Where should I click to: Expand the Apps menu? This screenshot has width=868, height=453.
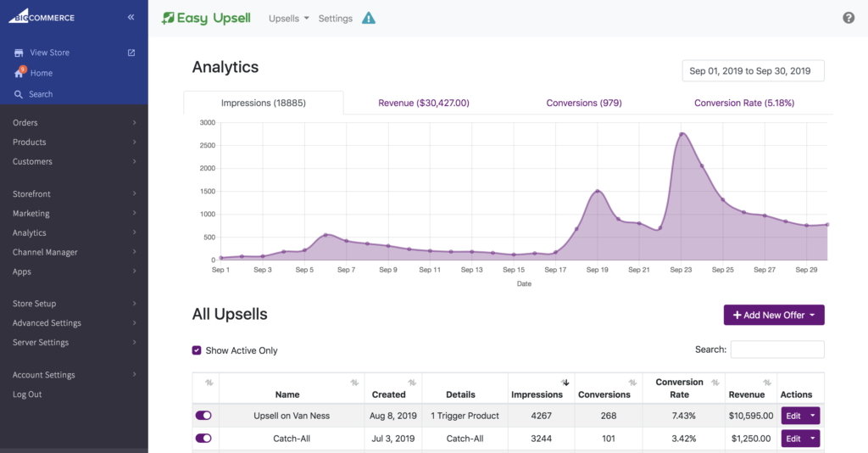click(75, 271)
